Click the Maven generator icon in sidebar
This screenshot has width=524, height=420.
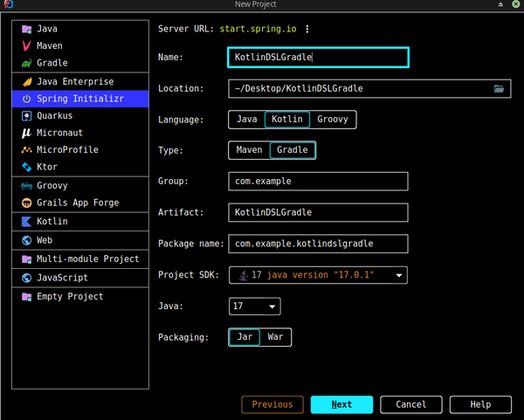tap(27, 45)
